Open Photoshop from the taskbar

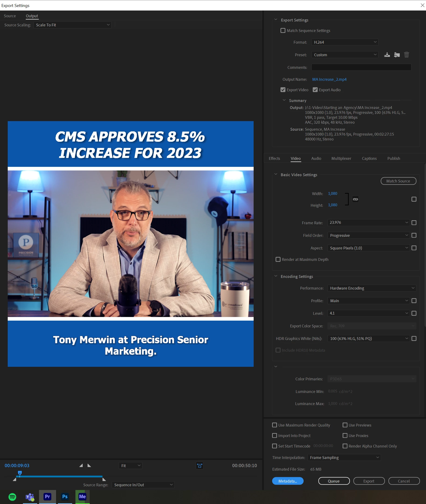[x=65, y=497]
